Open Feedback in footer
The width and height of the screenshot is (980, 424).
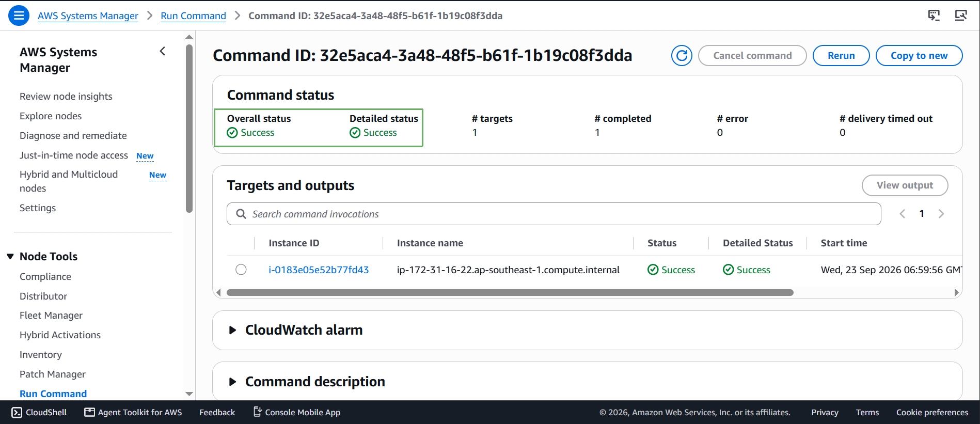217,412
